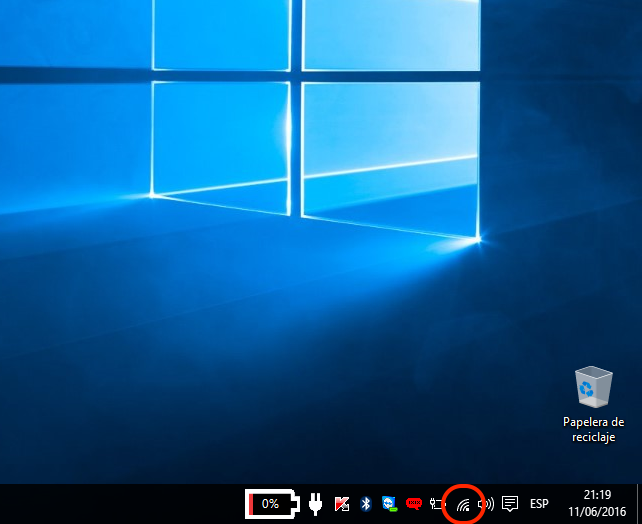Open the volume speaker tray icon

click(x=486, y=504)
